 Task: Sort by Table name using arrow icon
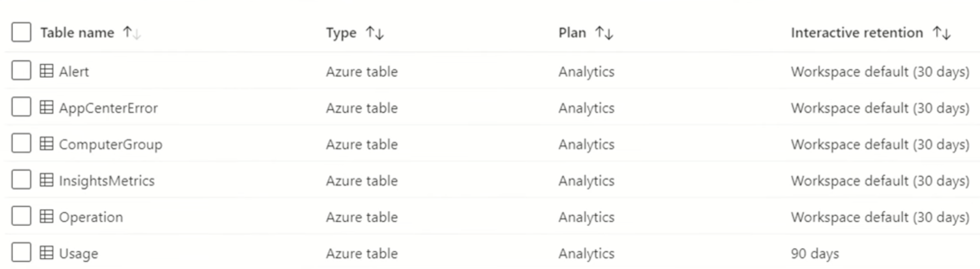pyautogui.click(x=132, y=33)
